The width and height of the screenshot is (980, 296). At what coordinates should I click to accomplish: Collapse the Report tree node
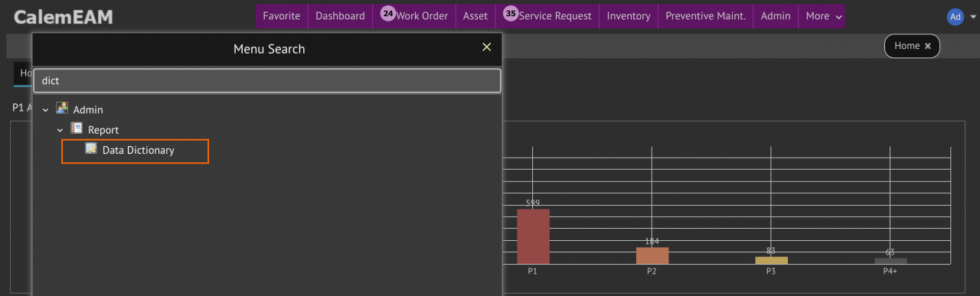point(60,130)
